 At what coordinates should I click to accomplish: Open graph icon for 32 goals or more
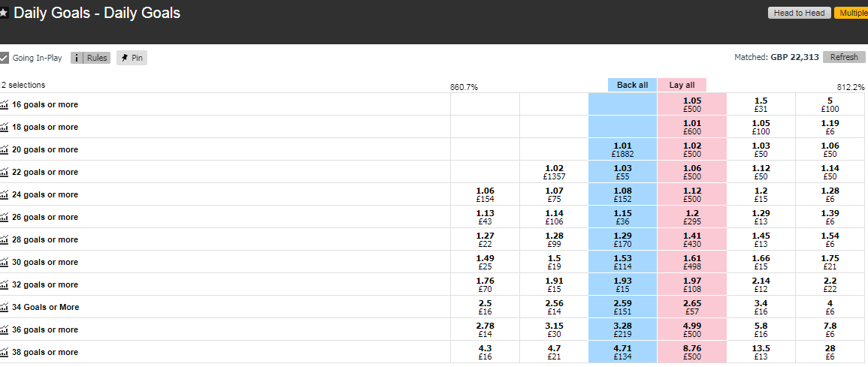coord(5,284)
